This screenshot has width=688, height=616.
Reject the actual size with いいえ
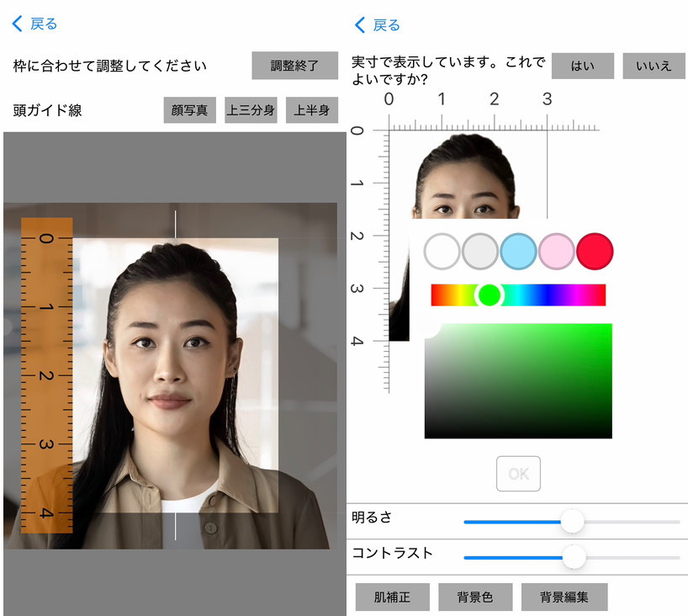(654, 66)
